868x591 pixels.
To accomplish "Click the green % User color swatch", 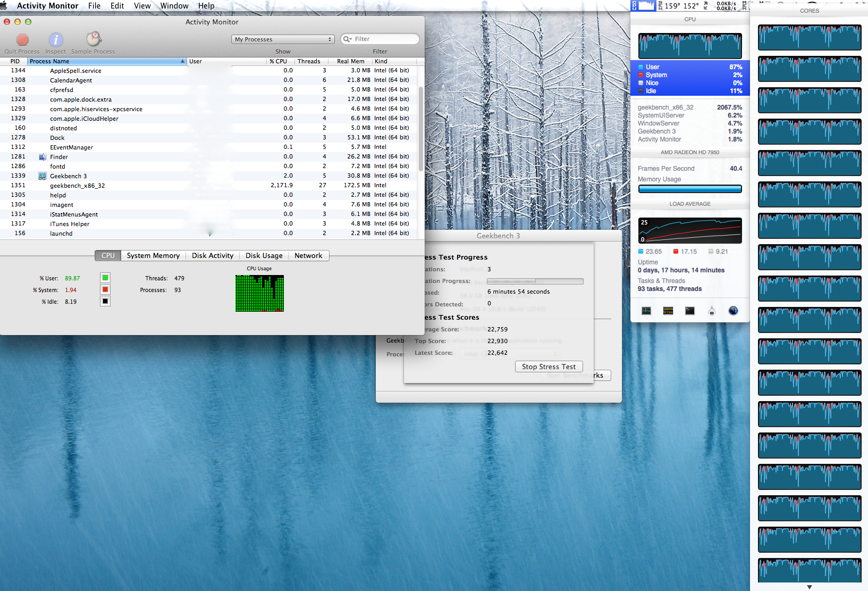I will pyautogui.click(x=105, y=278).
